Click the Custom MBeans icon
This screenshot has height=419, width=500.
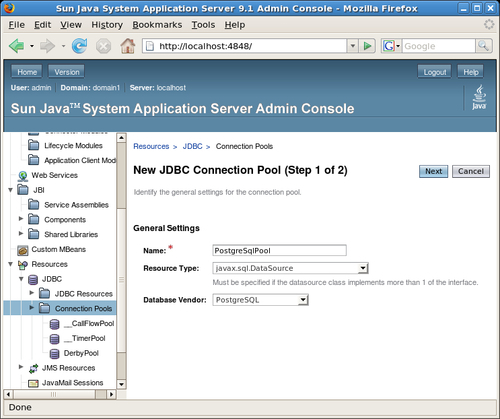tap(23, 250)
